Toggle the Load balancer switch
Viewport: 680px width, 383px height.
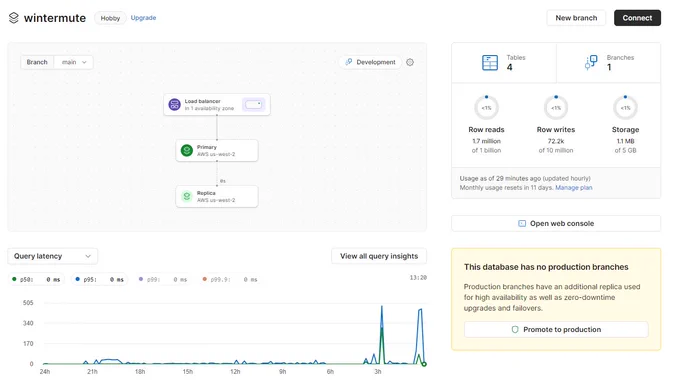pos(253,104)
